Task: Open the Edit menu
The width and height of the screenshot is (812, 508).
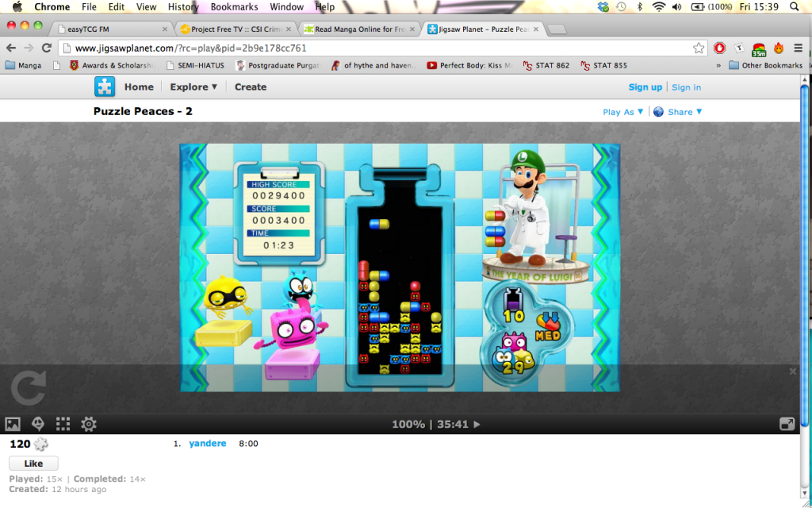Action: tap(117, 6)
